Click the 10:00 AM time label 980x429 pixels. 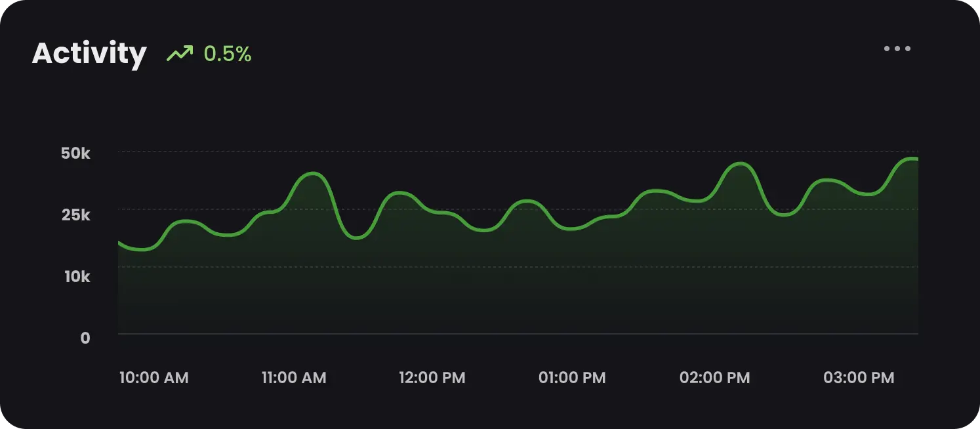tap(153, 378)
